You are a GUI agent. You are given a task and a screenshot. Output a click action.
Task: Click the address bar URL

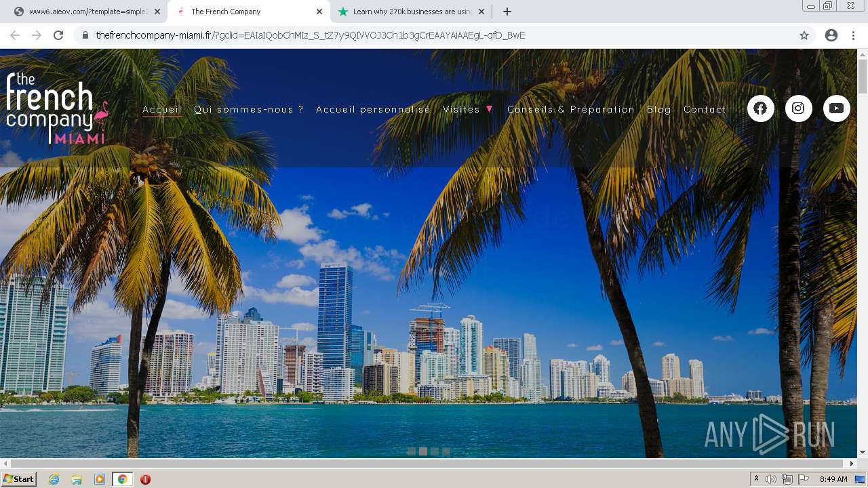[311, 35]
